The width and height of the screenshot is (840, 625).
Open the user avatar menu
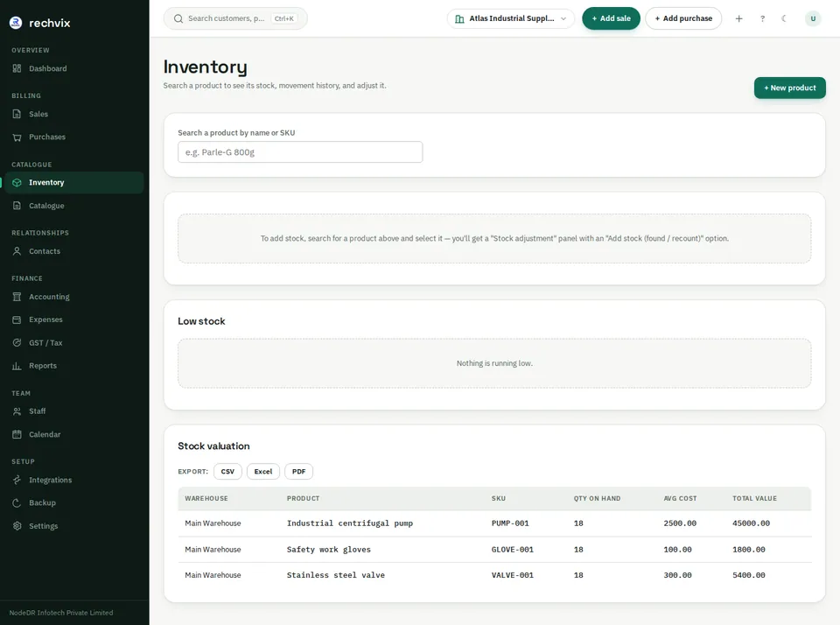pyautogui.click(x=813, y=18)
